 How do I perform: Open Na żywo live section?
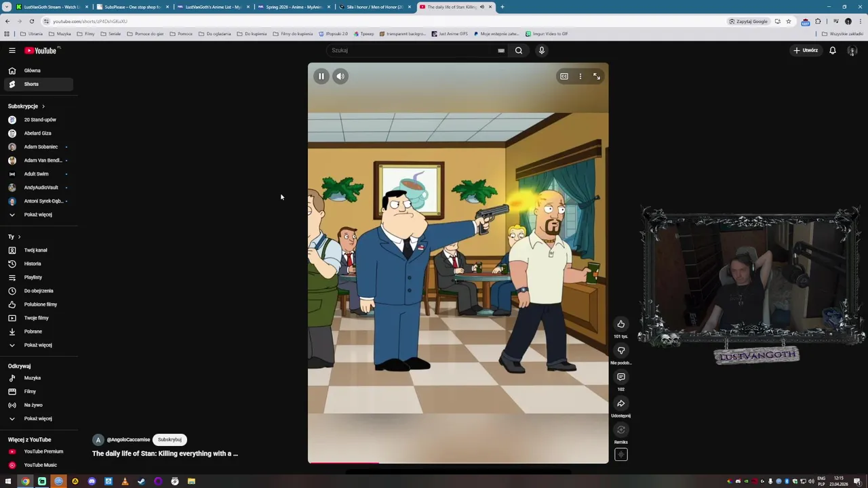[37, 405]
